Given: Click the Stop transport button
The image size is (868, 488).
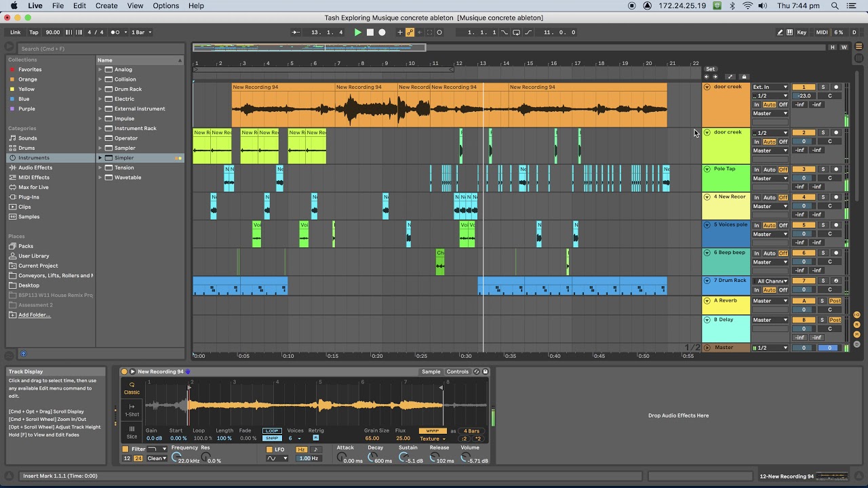Looking at the screenshot, I should [370, 32].
